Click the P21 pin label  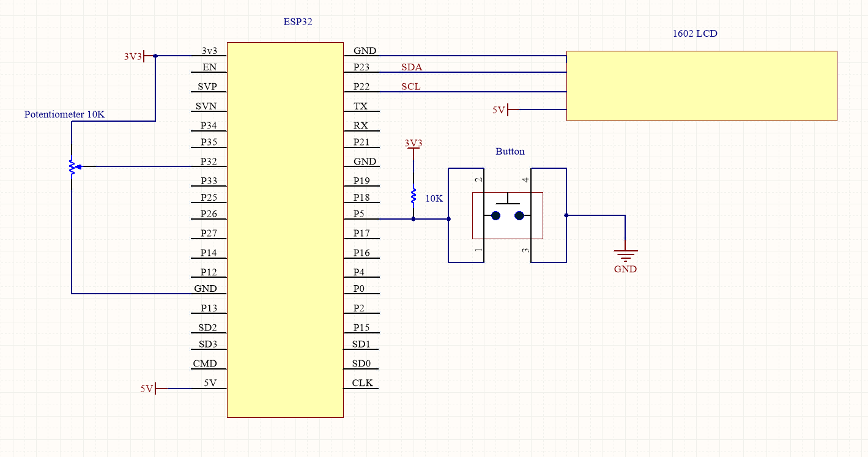point(362,142)
